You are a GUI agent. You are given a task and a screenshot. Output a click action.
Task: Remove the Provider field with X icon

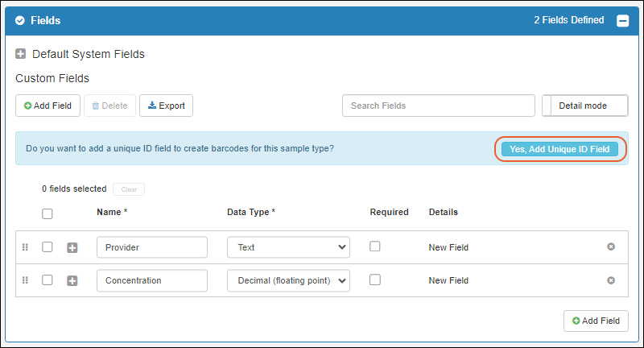tap(611, 247)
